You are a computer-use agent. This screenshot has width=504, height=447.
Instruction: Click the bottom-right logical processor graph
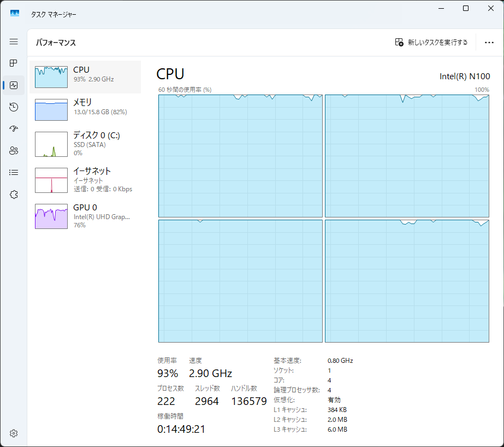(x=407, y=281)
